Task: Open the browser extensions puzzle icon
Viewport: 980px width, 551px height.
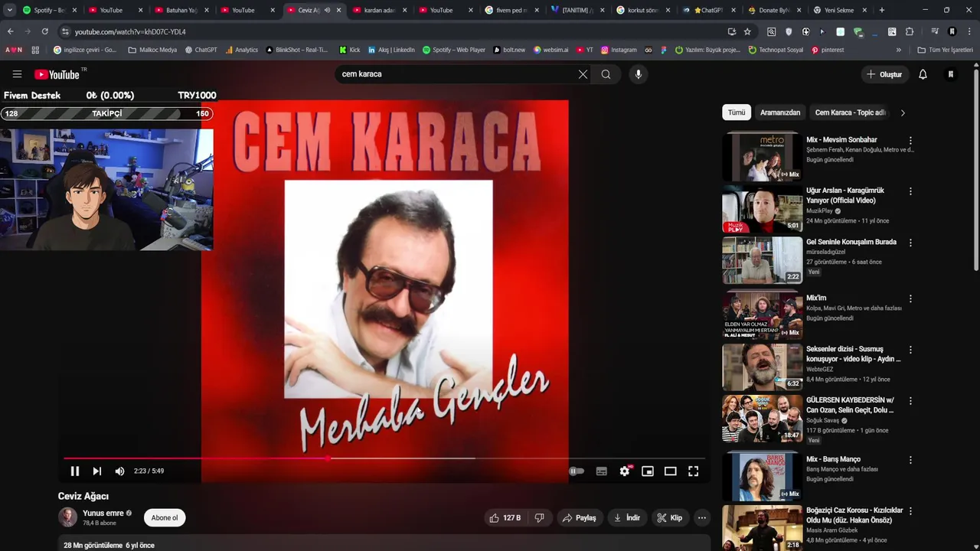Action: [910, 31]
